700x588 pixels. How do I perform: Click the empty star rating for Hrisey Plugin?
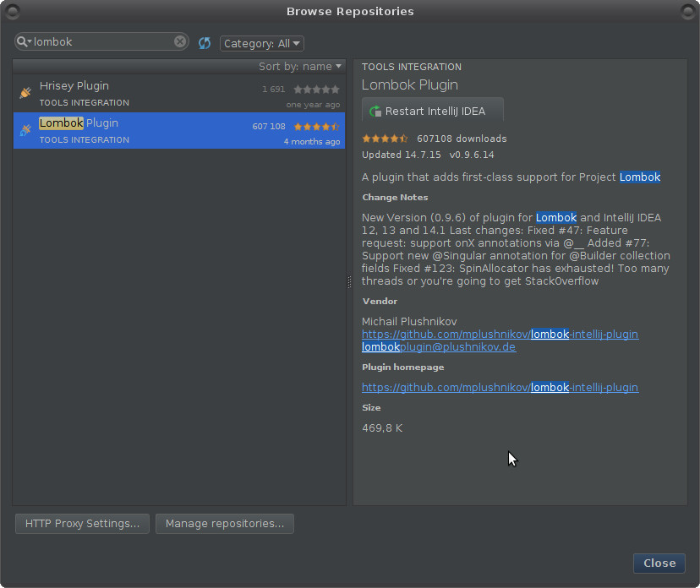[316, 88]
